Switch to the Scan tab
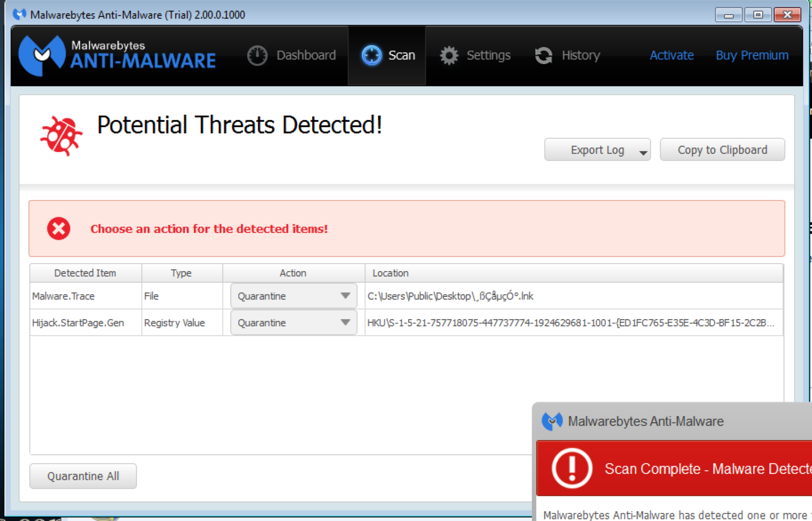Viewport: 812px width, 521px height. [x=387, y=56]
